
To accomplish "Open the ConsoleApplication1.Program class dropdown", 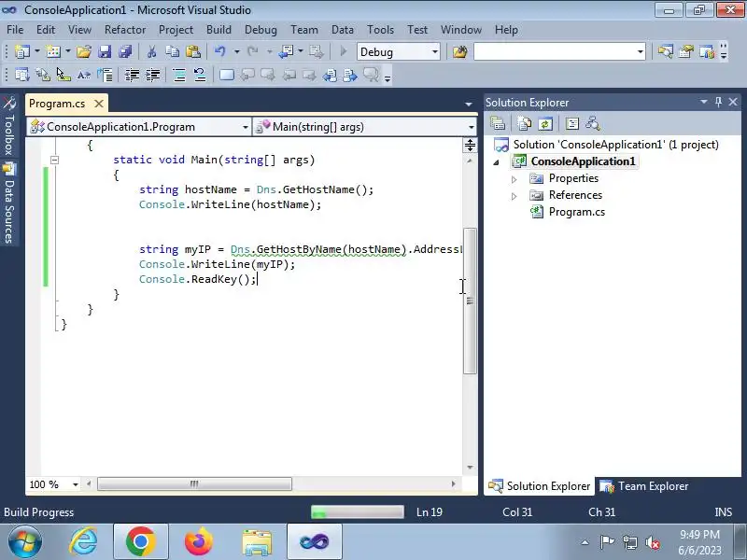I will [x=245, y=127].
